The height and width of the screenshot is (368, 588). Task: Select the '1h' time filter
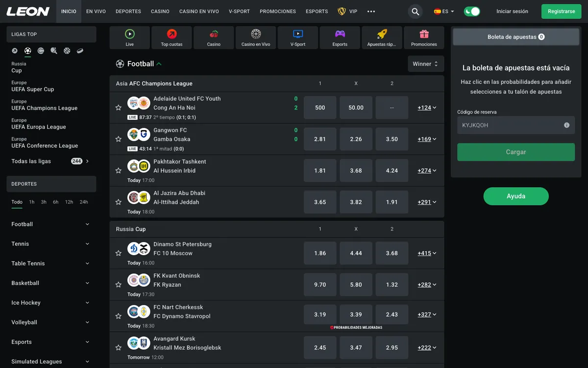(32, 202)
